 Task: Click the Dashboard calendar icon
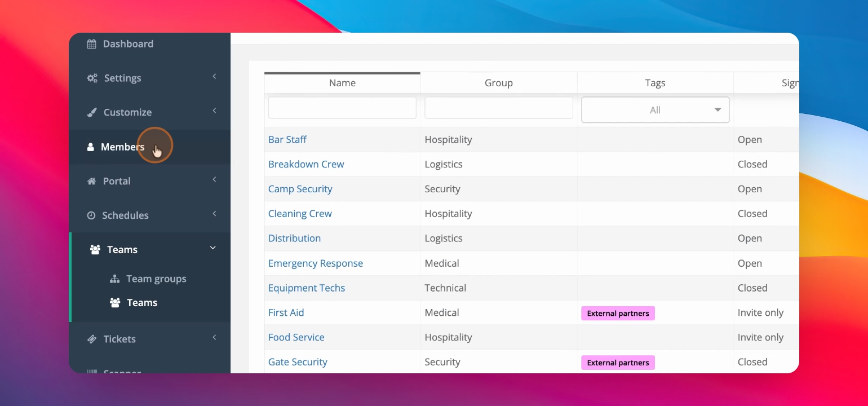[x=91, y=44]
